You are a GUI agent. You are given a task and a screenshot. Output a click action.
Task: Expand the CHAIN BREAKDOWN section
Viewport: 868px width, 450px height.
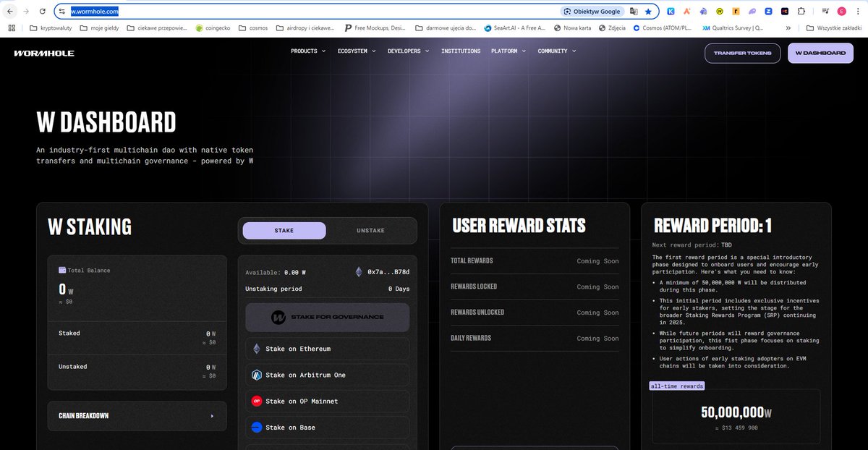pos(137,416)
